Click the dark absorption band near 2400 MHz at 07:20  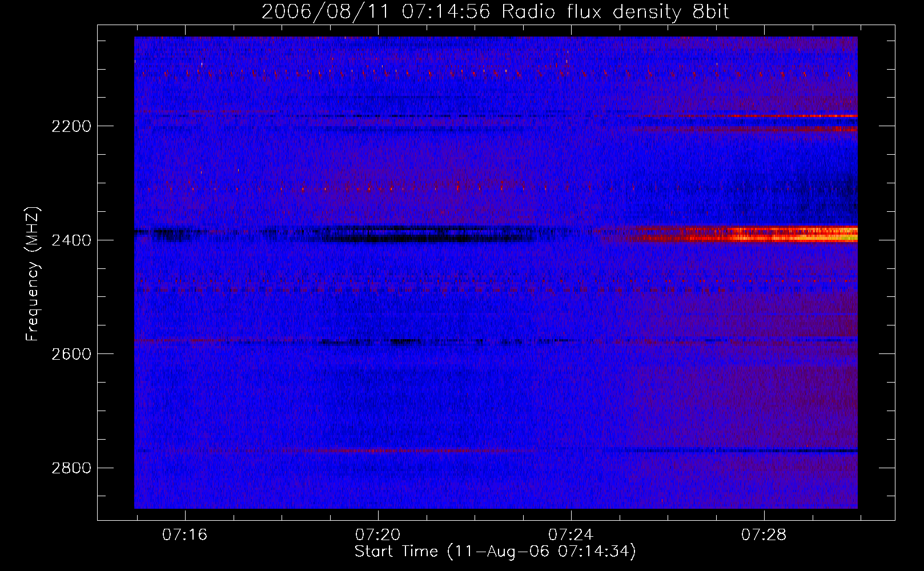(428, 234)
